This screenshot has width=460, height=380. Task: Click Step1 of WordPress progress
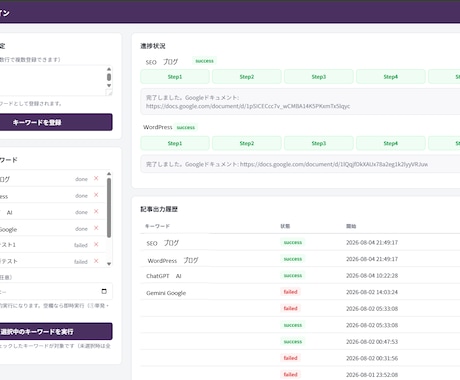tap(175, 143)
